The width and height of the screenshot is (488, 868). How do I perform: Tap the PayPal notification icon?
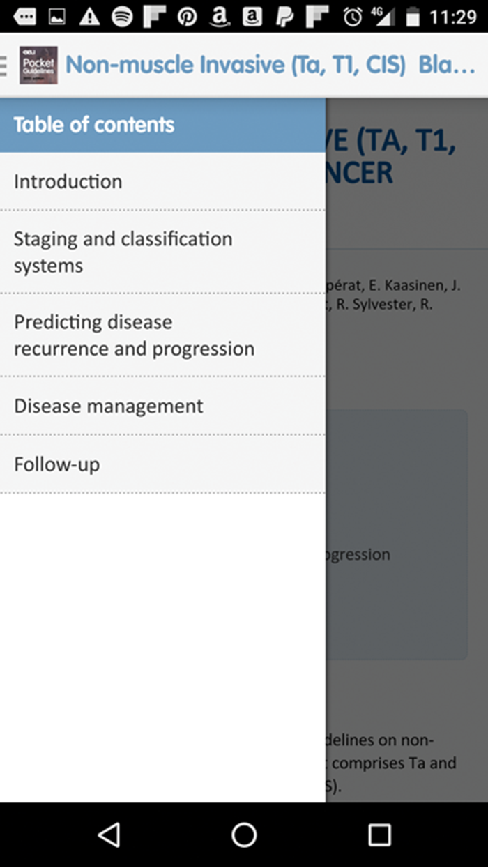[x=284, y=17]
